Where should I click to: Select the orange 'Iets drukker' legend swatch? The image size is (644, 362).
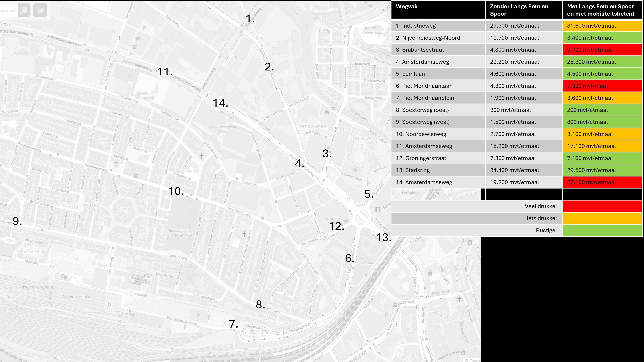point(602,218)
